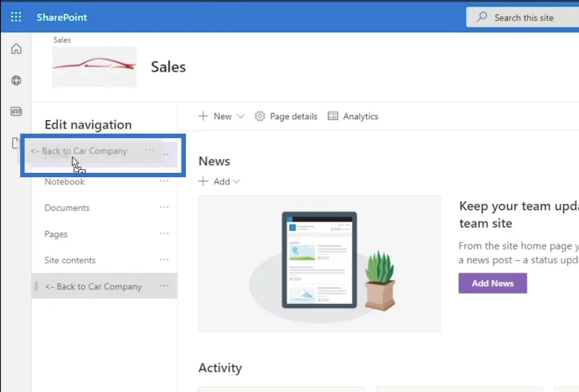579x392 pixels.
Task: Select Documents navigation link
Action: pyautogui.click(x=67, y=208)
